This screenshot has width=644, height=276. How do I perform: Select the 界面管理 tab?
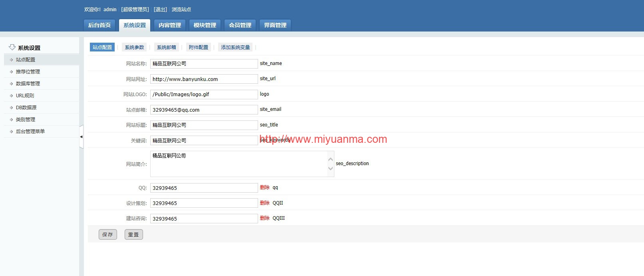275,25
